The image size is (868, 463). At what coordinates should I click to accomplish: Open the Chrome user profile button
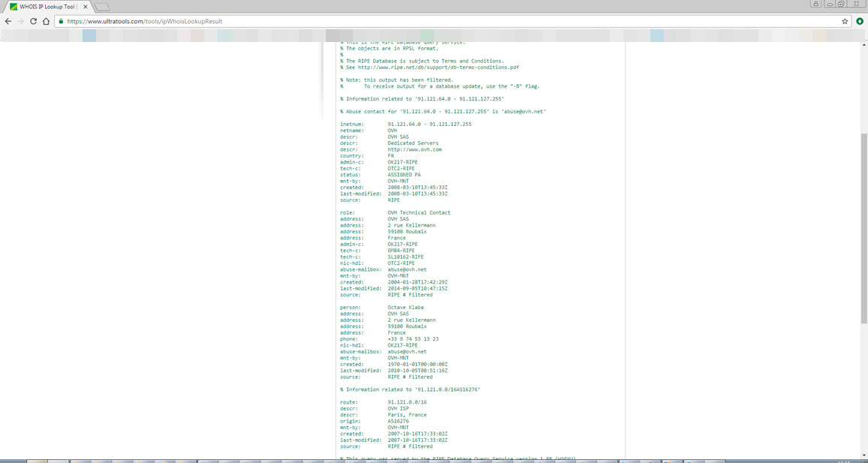[816, 4]
